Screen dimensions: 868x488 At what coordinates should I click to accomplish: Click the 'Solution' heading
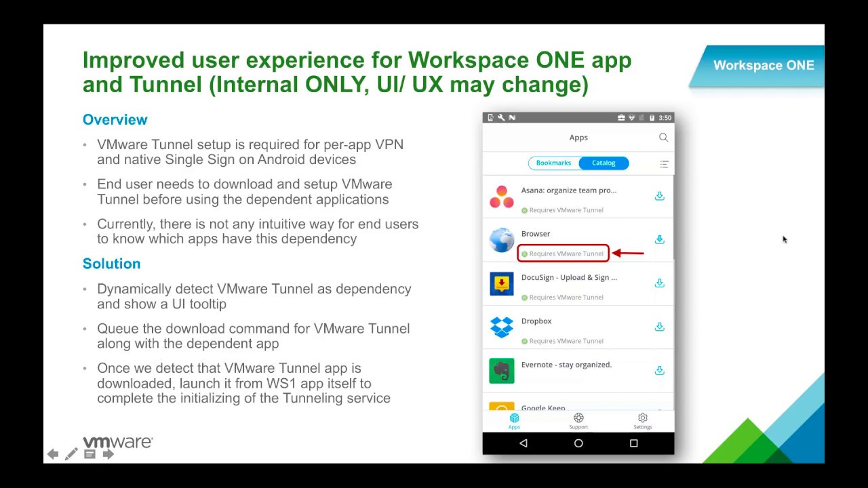coord(111,264)
